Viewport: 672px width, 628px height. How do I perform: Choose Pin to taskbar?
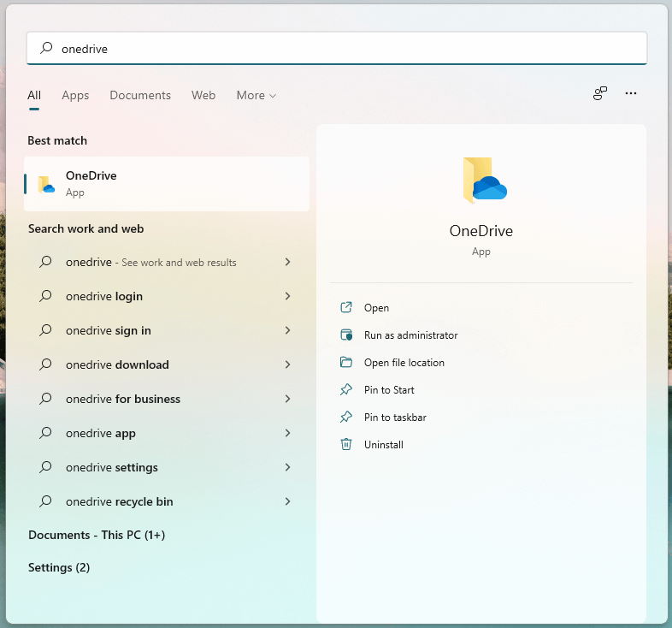tap(395, 418)
